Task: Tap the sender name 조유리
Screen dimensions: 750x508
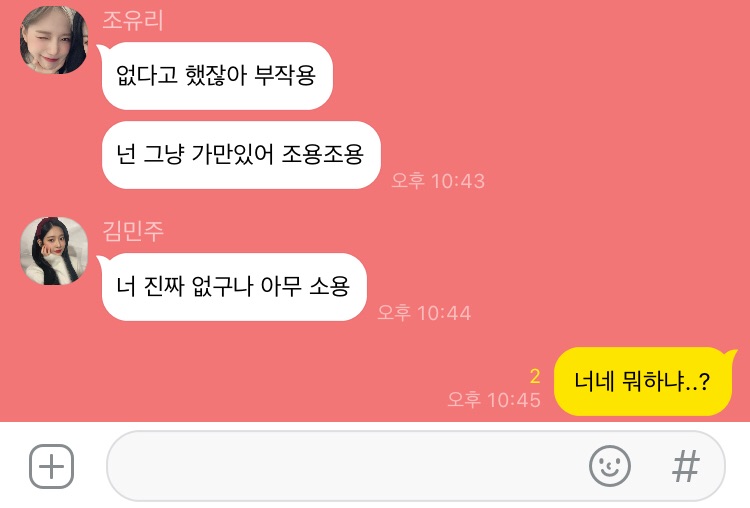Action: point(132,21)
